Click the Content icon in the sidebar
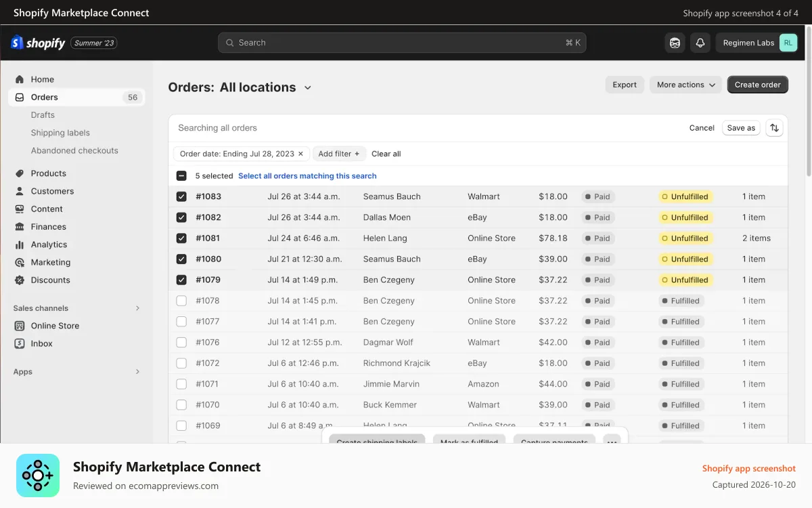The image size is (812, 508). tap(20, 209)
